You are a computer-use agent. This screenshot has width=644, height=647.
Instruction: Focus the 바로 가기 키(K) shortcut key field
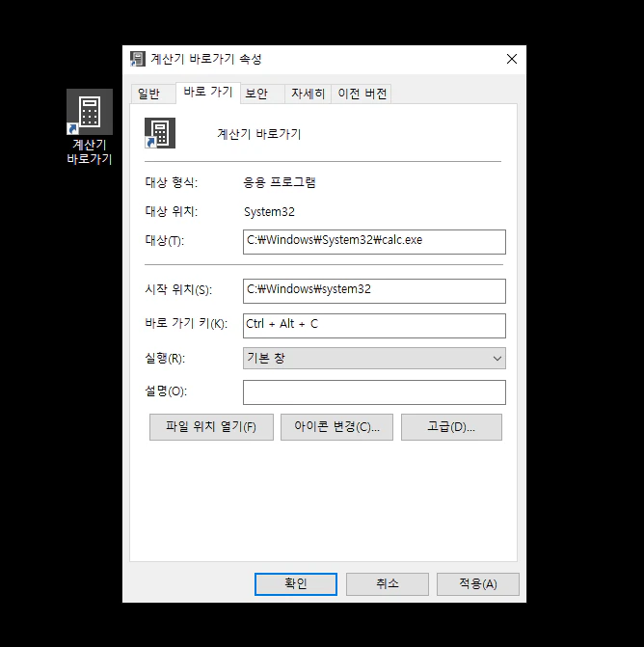[374, 326]
